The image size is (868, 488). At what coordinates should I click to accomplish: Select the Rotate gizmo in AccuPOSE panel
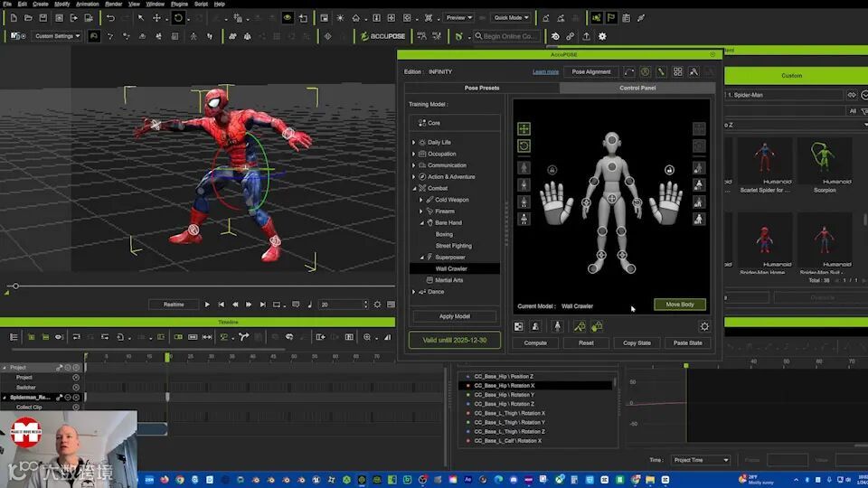[524, 145]
